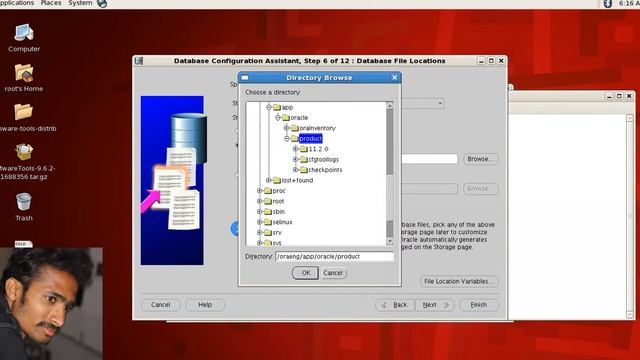640x360 pixels.
Task: Click the Bluetooth icon in top panel
Action: point(607,3)
